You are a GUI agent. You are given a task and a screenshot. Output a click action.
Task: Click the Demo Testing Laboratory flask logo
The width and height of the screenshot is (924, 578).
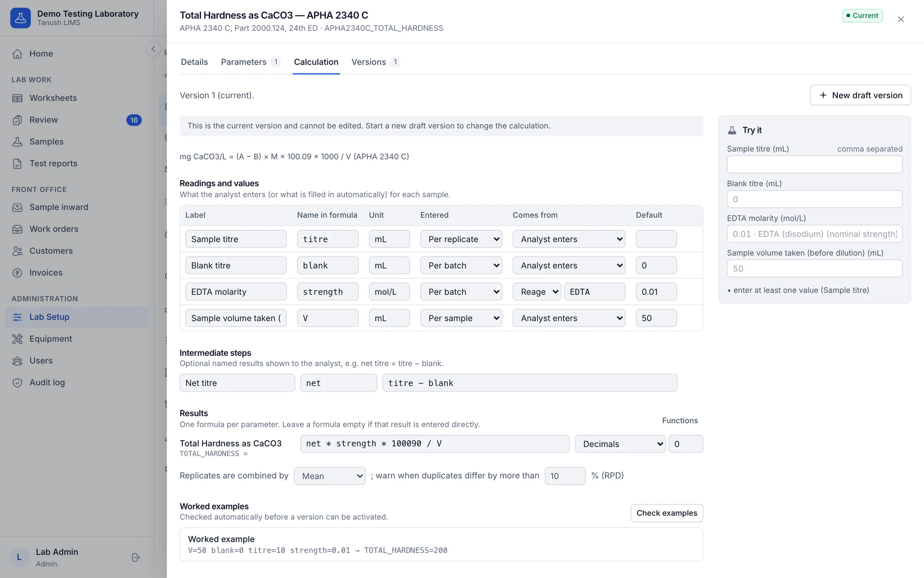point(20,18)
